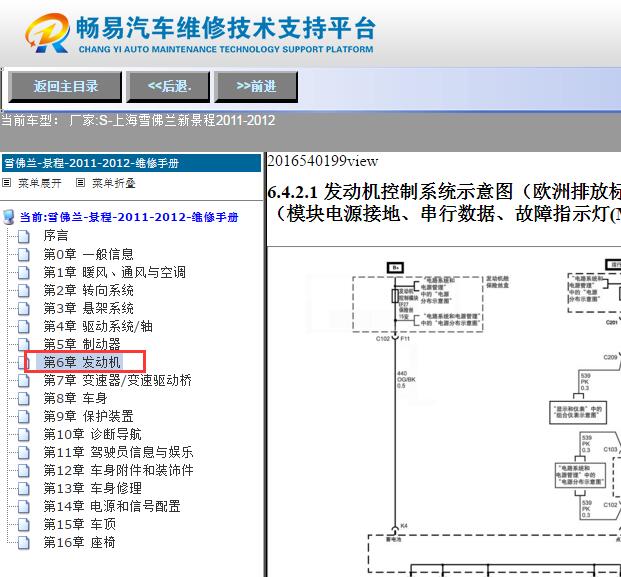
Task: Click the page icon beside 第4章
Action: 24,327
